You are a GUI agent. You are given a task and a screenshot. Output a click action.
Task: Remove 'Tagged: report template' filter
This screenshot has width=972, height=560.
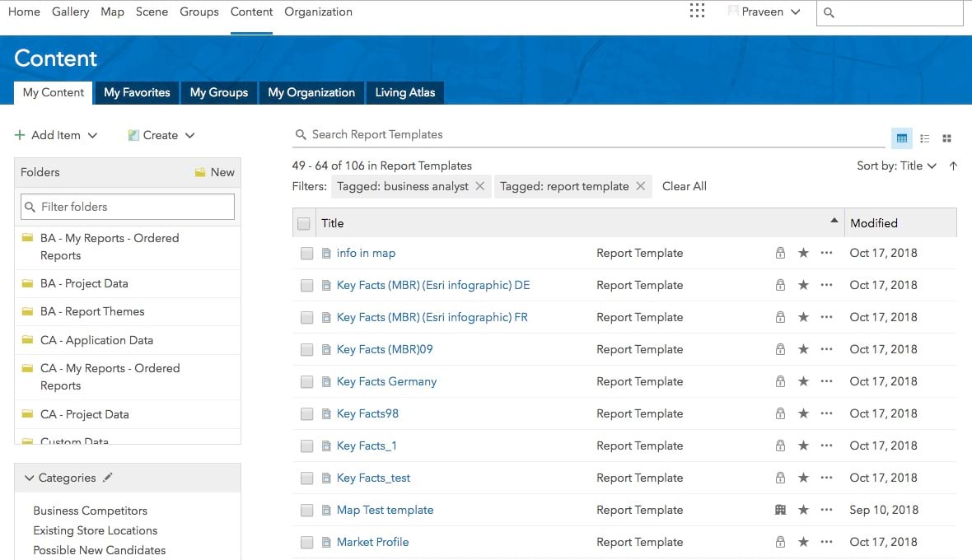click(x=640, y=186)
